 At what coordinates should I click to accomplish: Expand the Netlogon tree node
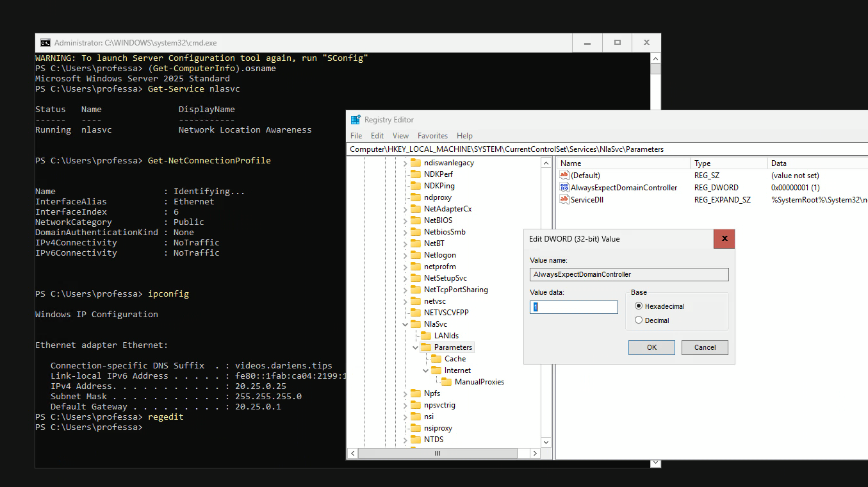(x=405, y=255)
